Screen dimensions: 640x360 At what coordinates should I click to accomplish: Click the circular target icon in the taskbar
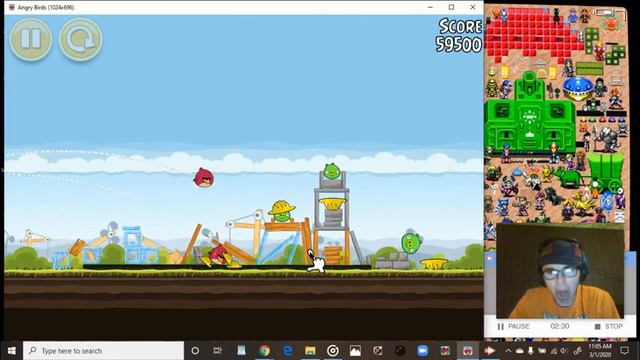pos(333,351)
